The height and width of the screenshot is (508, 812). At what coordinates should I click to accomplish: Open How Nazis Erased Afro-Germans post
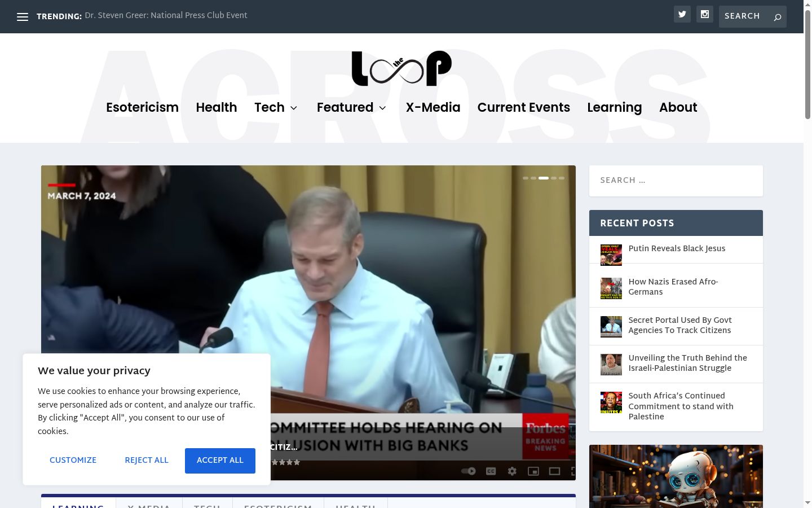[673, 287]
